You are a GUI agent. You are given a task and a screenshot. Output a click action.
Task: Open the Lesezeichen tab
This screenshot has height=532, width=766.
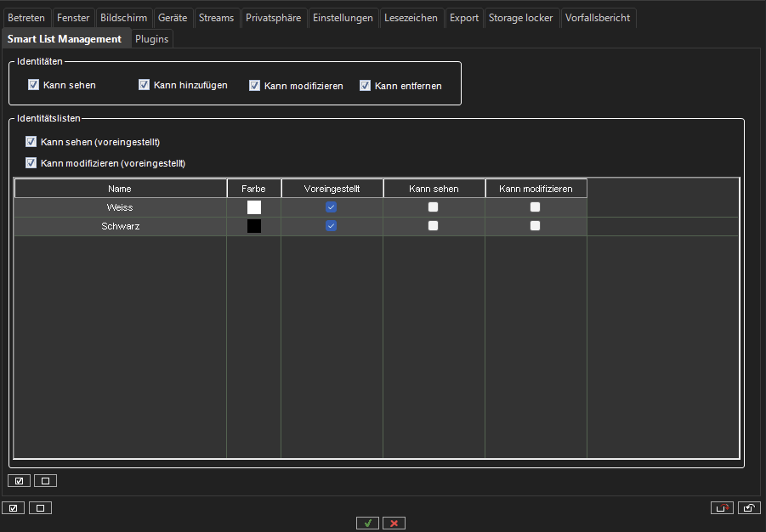pos(411,18)
